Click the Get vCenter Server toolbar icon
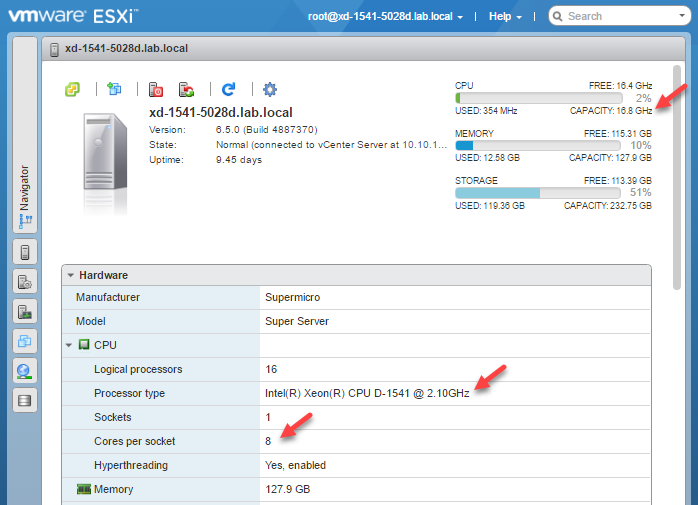 73,89
